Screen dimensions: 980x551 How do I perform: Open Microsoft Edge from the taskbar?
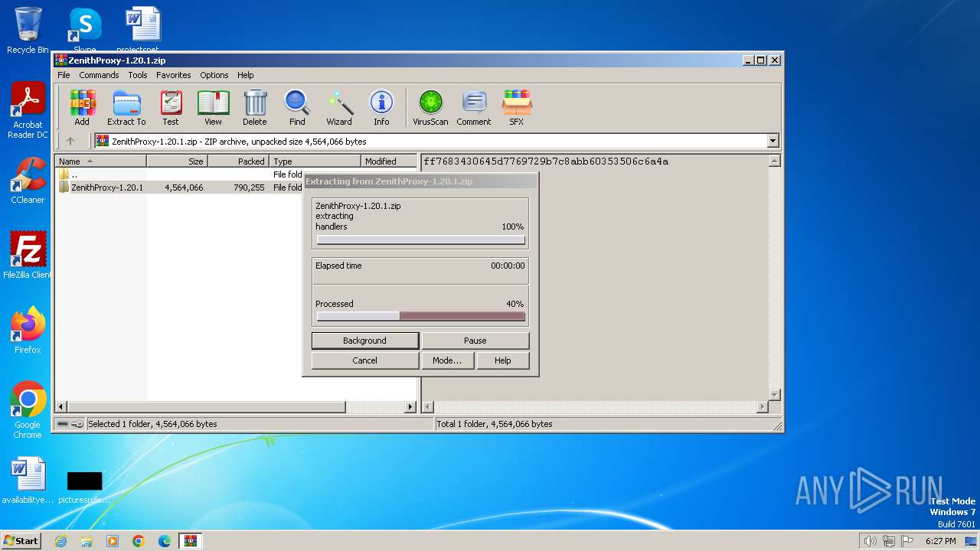tap(165, 541)
